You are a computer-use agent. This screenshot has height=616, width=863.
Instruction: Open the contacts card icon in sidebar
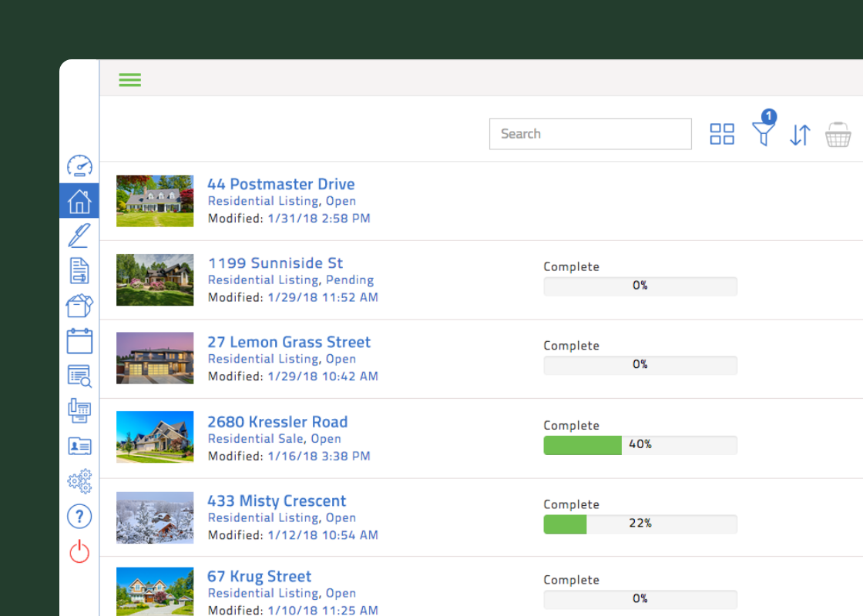pos(79,446)
